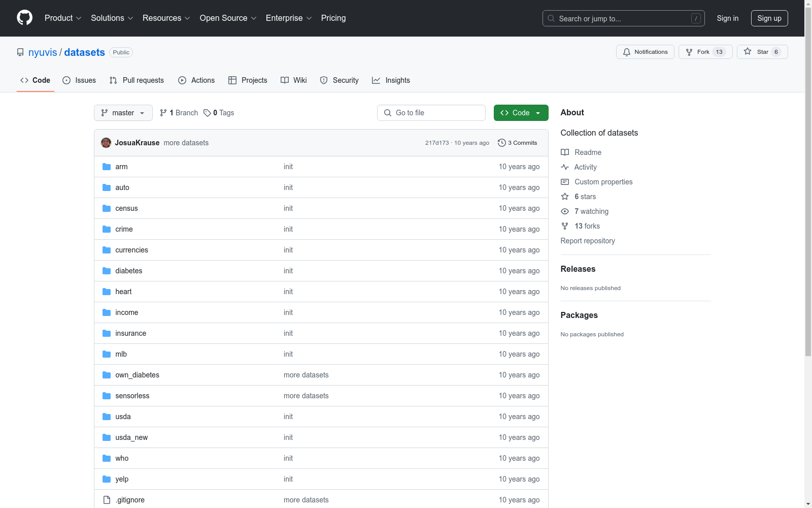Open the datasets repository name link
Screen dimensions: 812x508
[84, 52]
